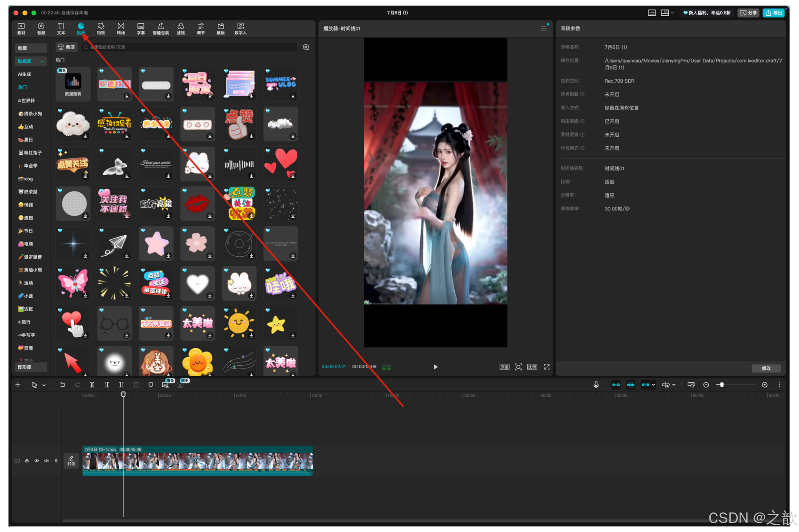
Task: Select the AI生成 sticker category
Action: [25, 74]
